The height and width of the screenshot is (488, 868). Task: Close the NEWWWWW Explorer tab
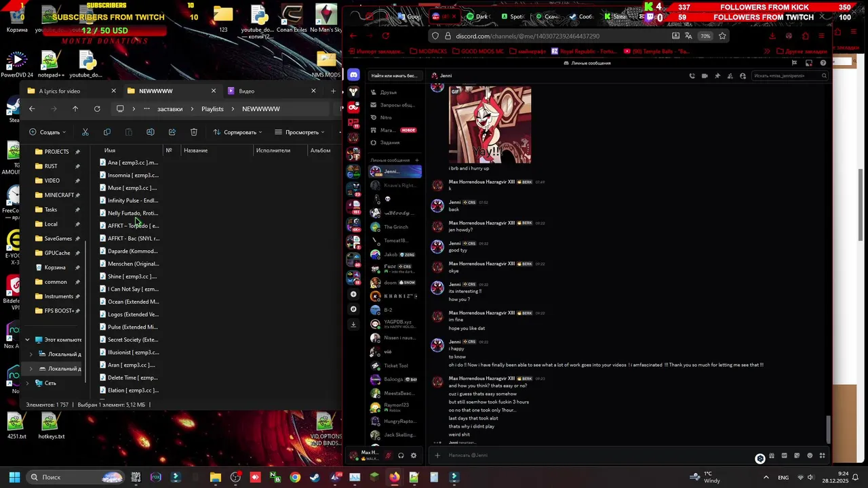[214, 91]
